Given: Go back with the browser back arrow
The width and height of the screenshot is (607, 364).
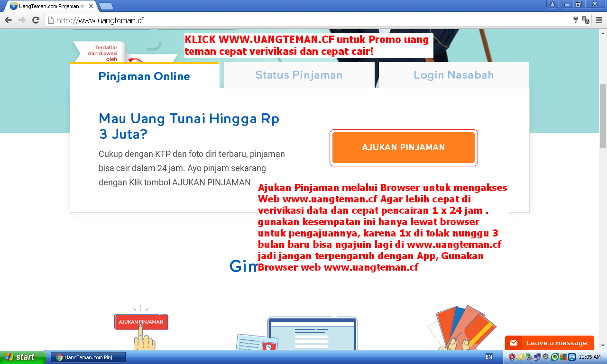Looking at the screenshot, I should coord(8,20).
